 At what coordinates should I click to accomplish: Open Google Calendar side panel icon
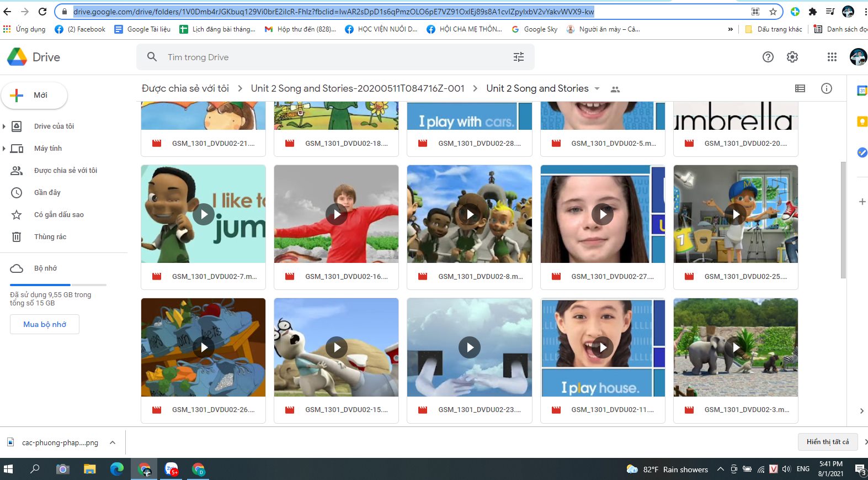click(861, 91)
